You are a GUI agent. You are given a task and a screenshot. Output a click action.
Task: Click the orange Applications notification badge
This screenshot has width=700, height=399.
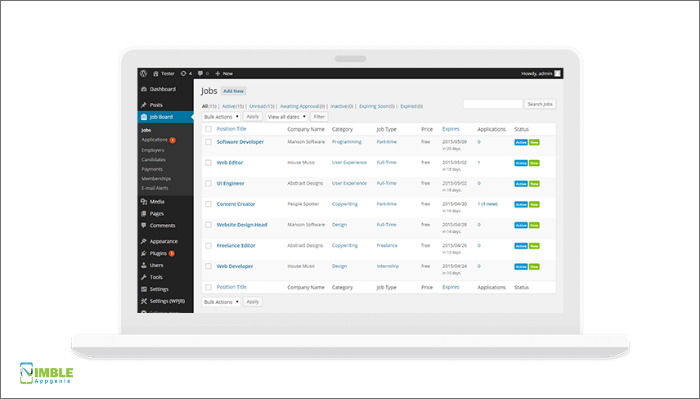(172, 140)
